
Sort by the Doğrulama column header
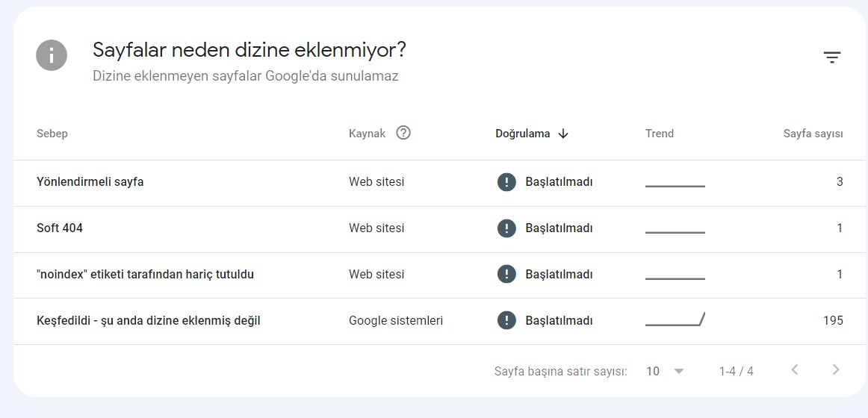(x=523, y=134)
